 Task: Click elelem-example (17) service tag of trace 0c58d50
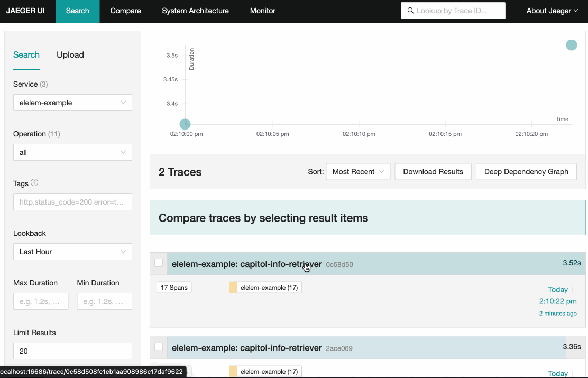[265, 288]
